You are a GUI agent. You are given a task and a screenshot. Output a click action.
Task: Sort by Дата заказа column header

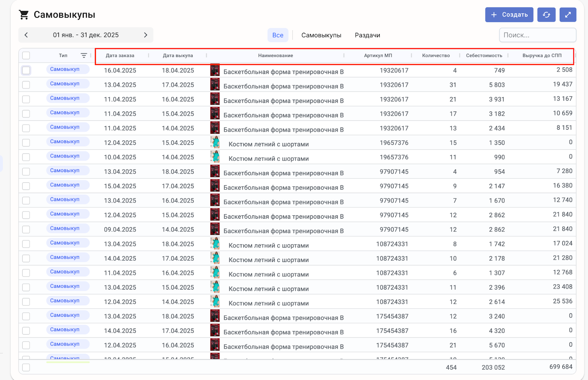click(x=120, y=55)
